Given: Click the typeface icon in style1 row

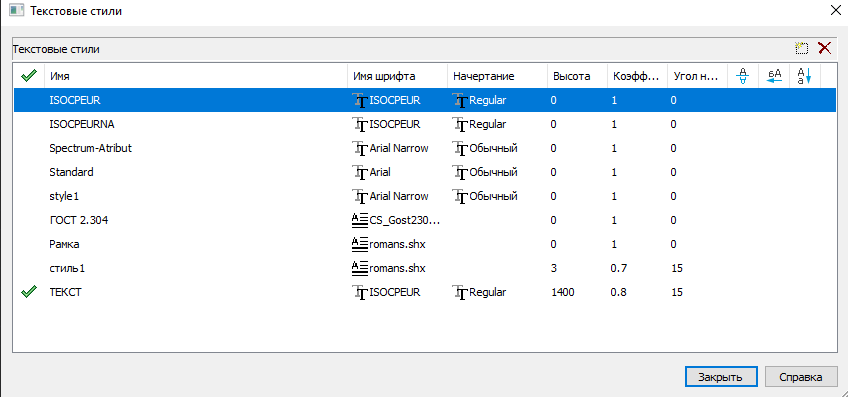Looking at the screenshot, I should (x=460, y=196).
